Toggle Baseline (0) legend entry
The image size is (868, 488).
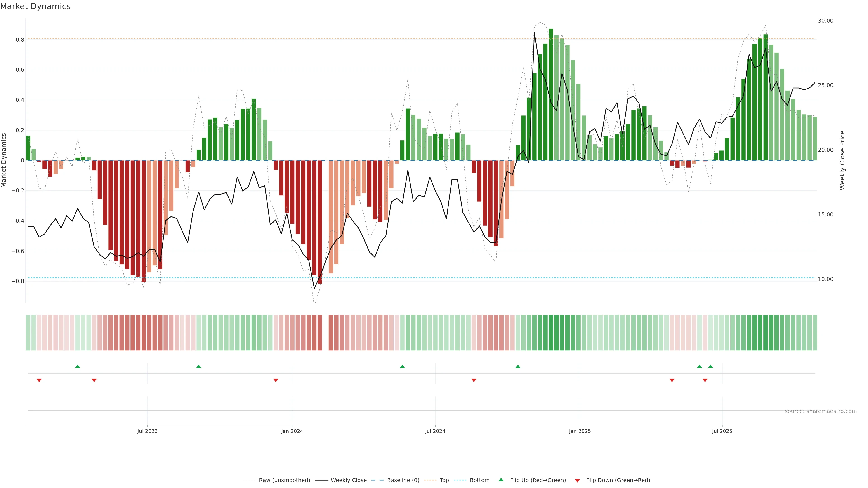tap(403, 480)
